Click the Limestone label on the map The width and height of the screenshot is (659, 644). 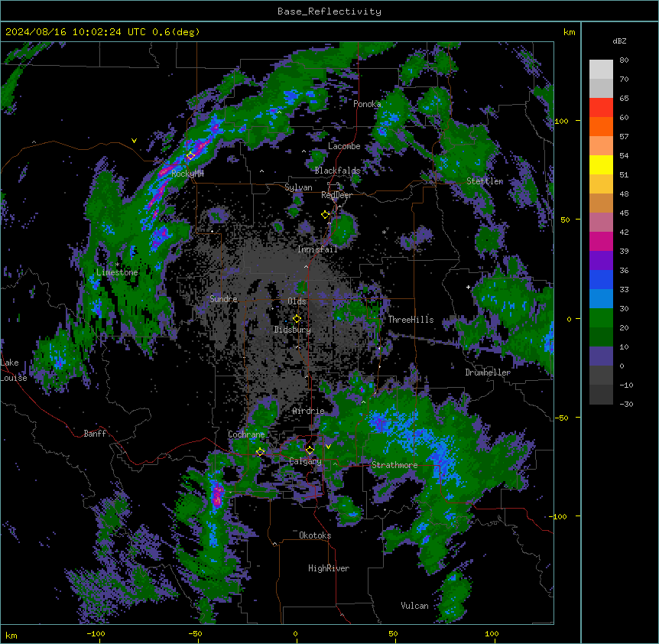tap(117, 272)
